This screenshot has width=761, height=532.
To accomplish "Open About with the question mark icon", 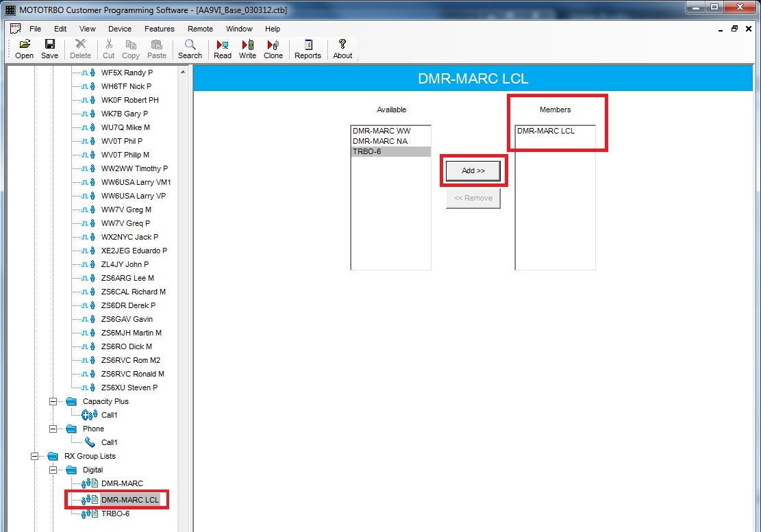I will [342, 44].
